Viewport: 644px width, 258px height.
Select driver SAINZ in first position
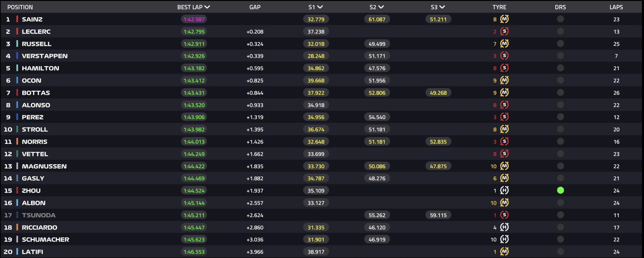tap(32, 19)
